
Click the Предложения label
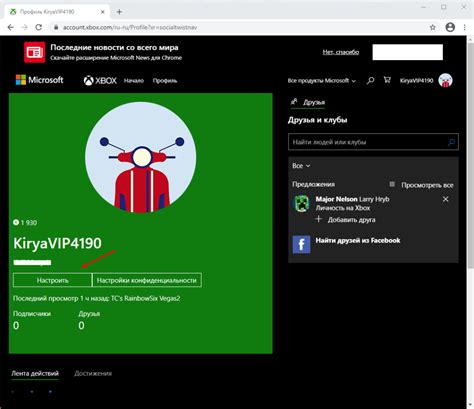[314, 184]
